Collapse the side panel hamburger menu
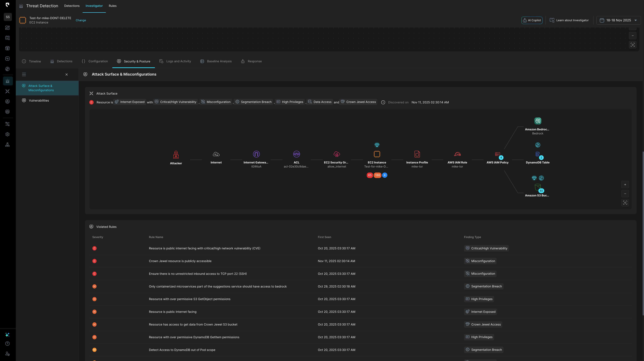Image resolution: width=644 pixels, height=361 pixels. pyautogui.click(x=24, y=74)
